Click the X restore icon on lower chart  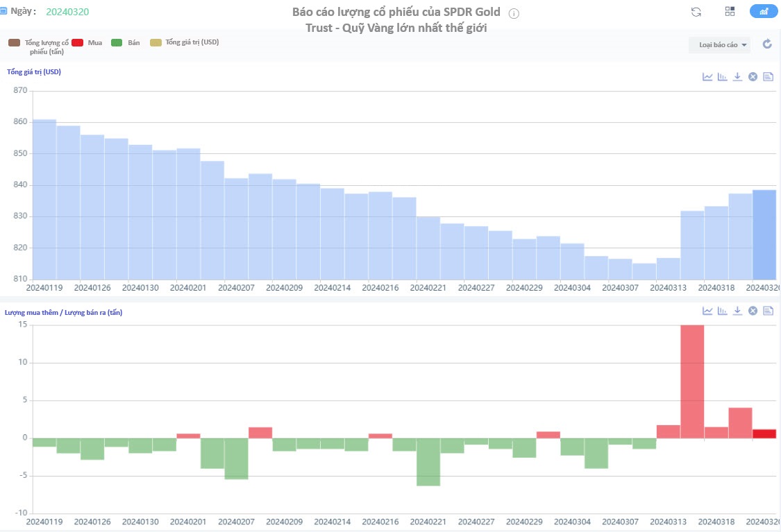pyautogui.click(x=753, y=311)
